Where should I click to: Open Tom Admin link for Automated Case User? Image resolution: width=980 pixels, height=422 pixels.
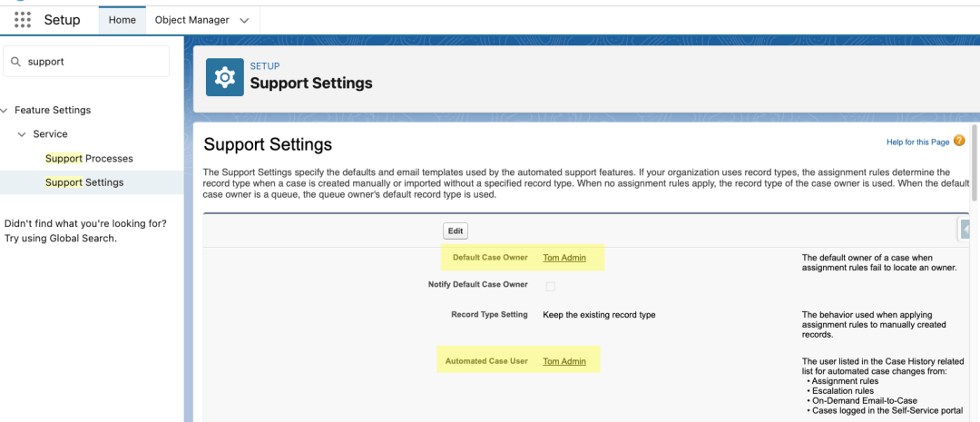563,361
